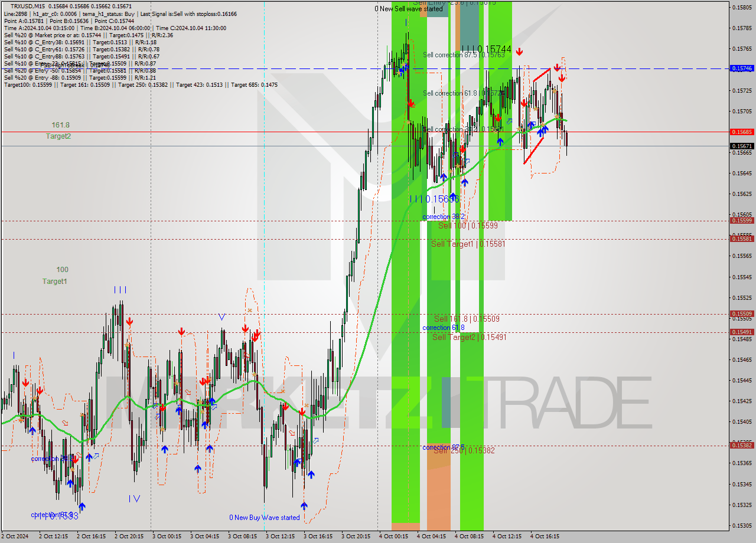The width and height of the screenshot is (756, 543).
Task: Click the 'Sell 100 | 0.15599' label
Action: tap(468, 225)
